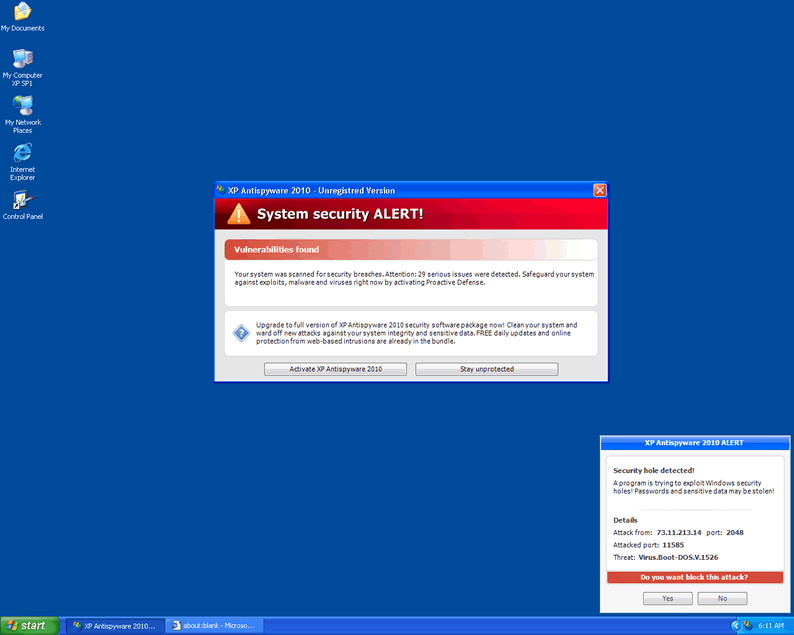
Task: Click XP Antispyware shield tray icon
Action: pos(747,625)
